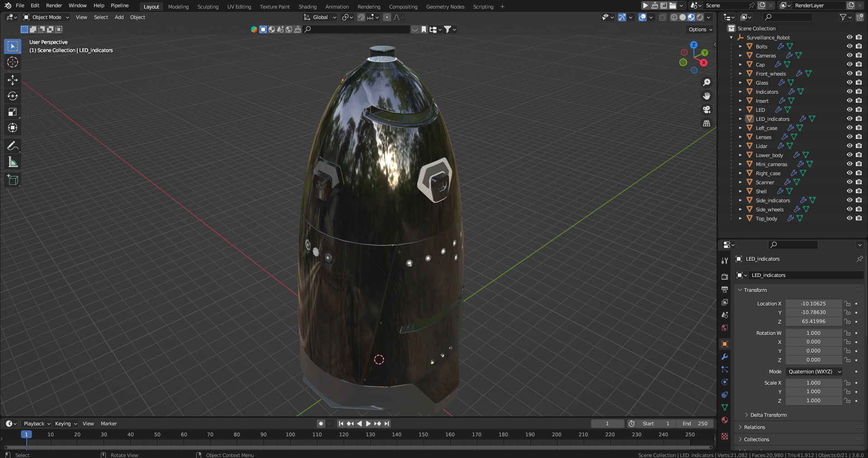The height and width of the screenshot is (458, 868).
Task: Toggle auto keying record button
Action: coord(321,424)
